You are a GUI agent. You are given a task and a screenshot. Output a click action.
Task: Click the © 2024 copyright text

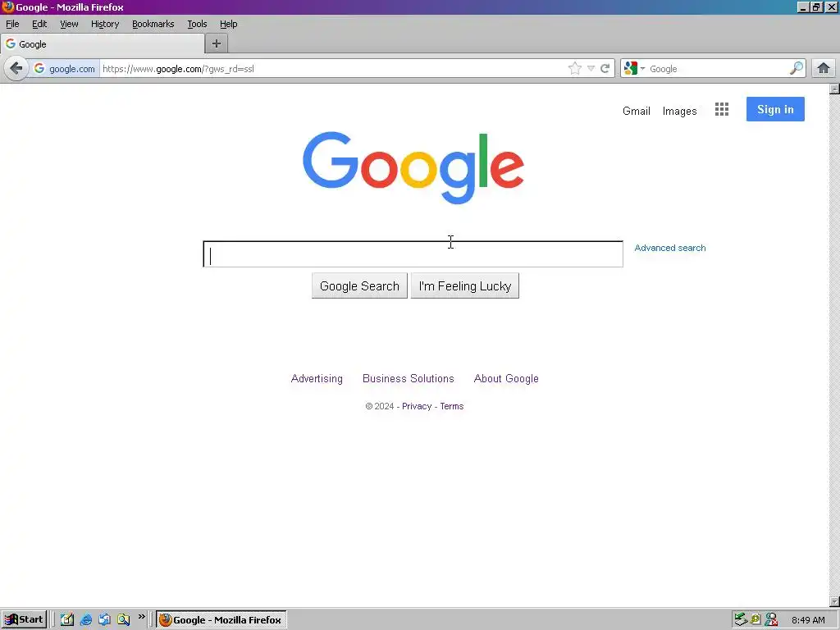click(x=380, y=406)
